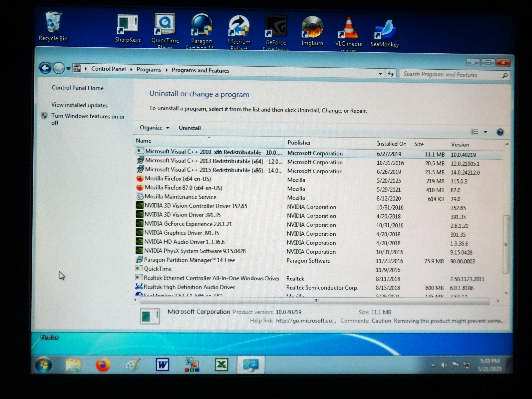Click the network tray icon
This screenshot has width=532, height=399.
click(x=467, y=366)
